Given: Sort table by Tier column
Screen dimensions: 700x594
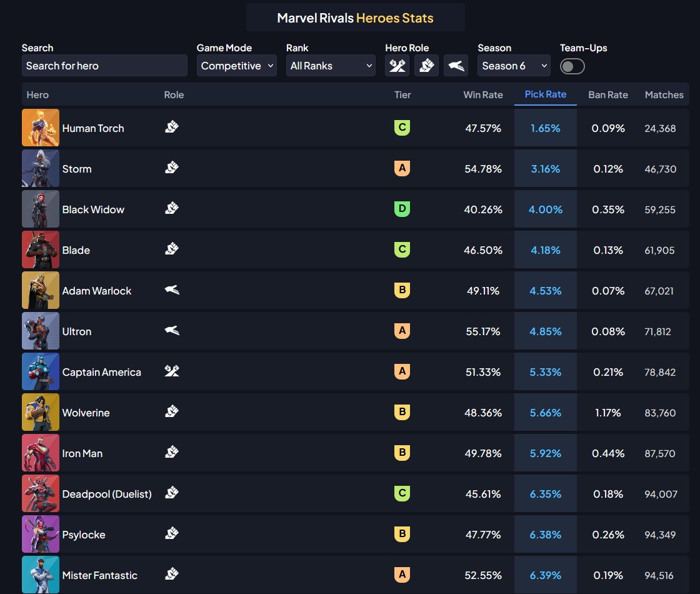Looking at the screenshot, I should [402, 94].
